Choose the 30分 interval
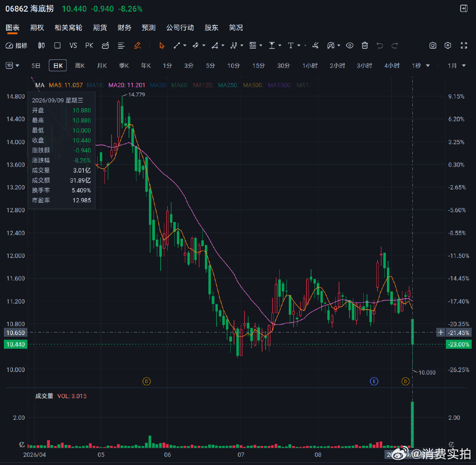Screen dimensions: 476x465 [284, 65]
